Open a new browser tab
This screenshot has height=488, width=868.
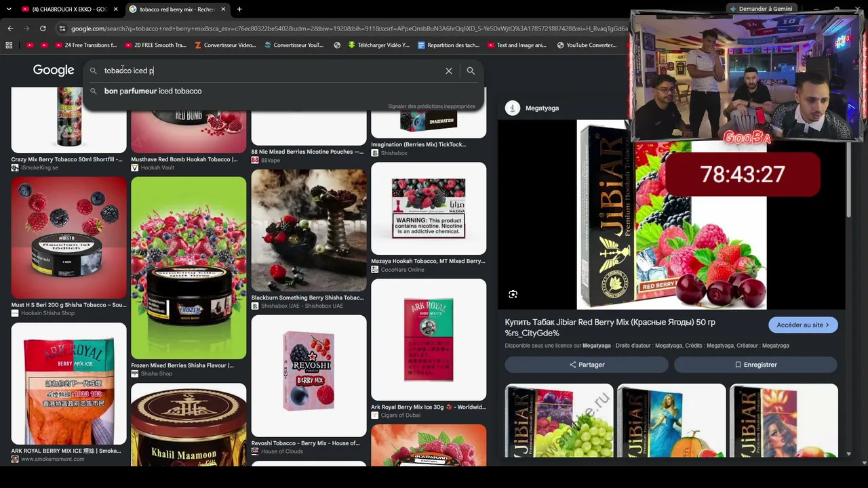tap(239, 9)
